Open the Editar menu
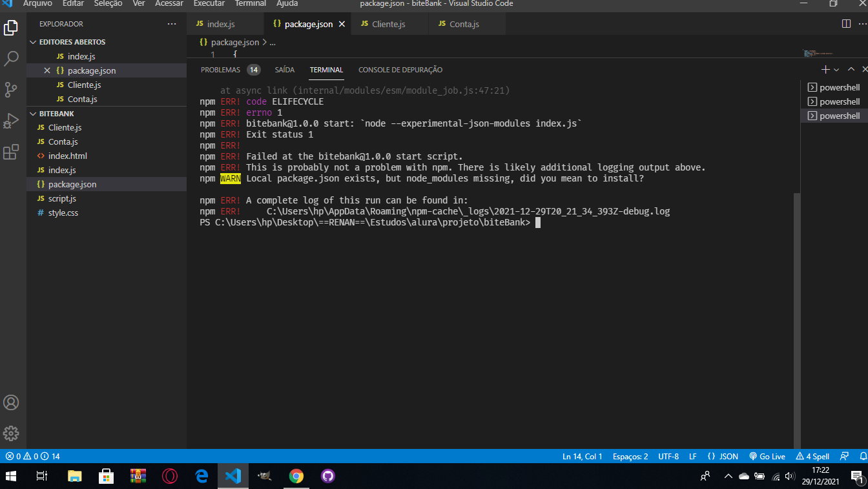The width and height of the screenshot is (868, 489). (73, 4)
